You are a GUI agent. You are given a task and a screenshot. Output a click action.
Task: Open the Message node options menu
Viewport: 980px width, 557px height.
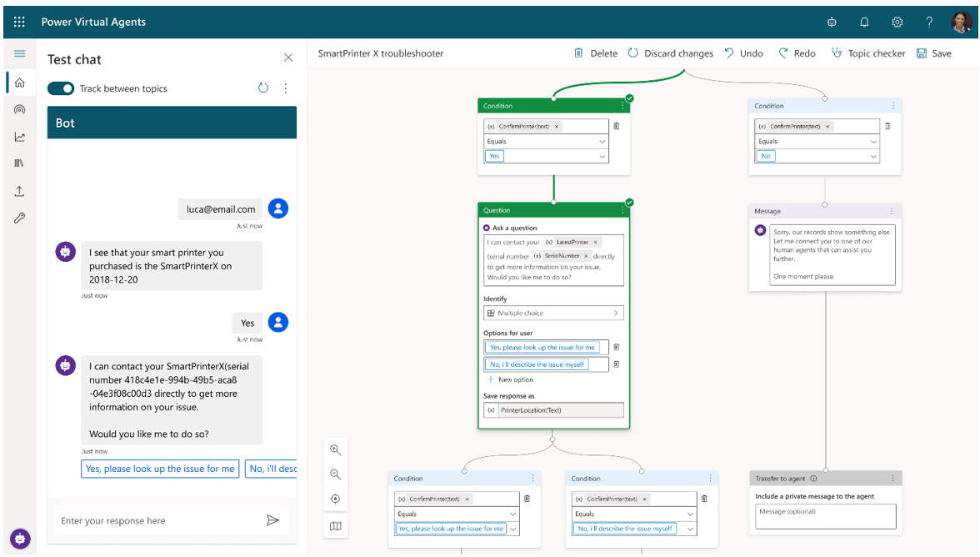click(892, 211)
